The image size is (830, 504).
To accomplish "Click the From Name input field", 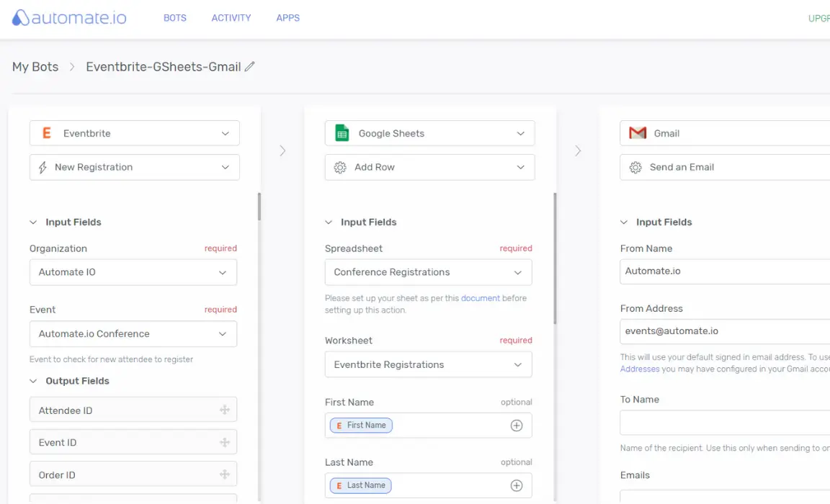I will click(725, 271).
